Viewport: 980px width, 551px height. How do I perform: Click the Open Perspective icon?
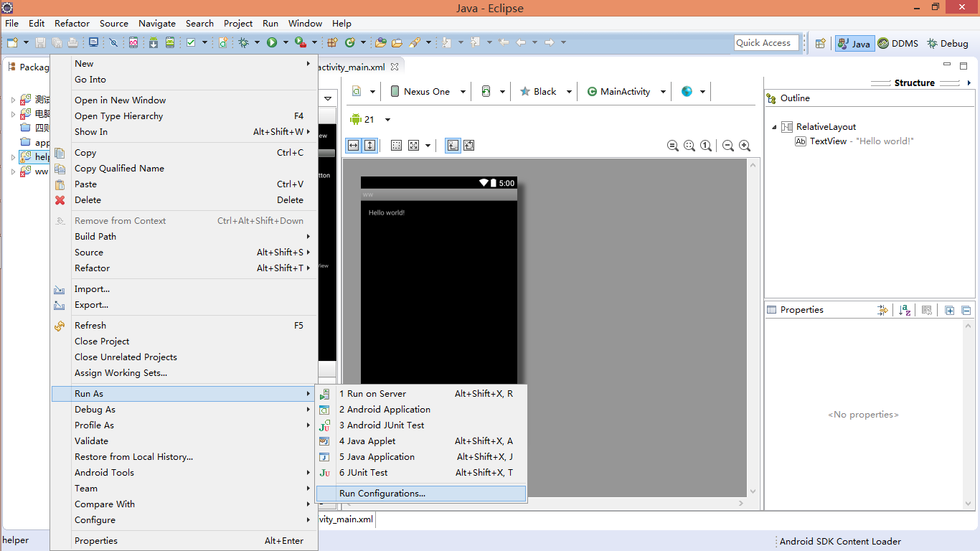pyautogui.click(x=820, y=43)
